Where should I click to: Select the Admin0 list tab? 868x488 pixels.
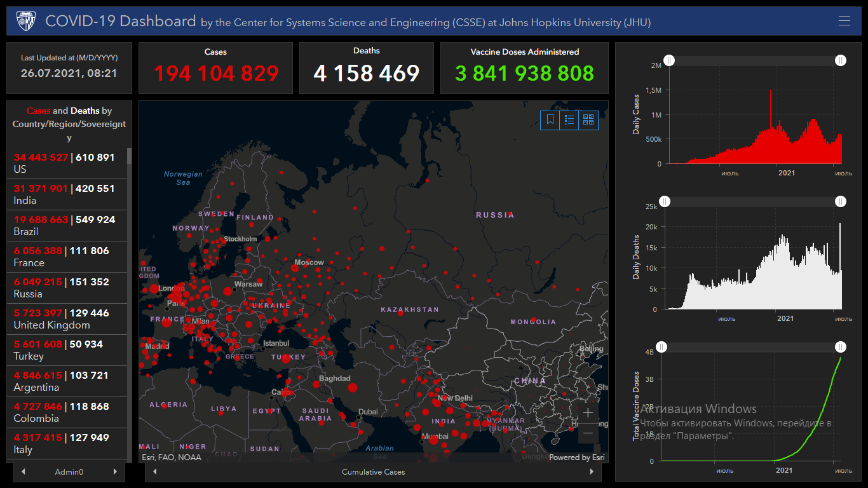[x=69, y=472]
